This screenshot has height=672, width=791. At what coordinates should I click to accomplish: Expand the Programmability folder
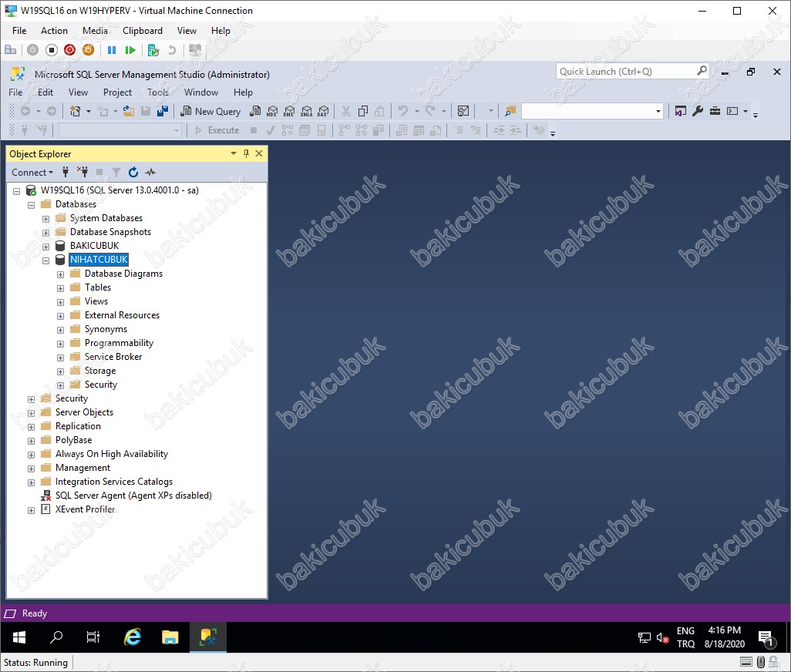coord(61,344)
